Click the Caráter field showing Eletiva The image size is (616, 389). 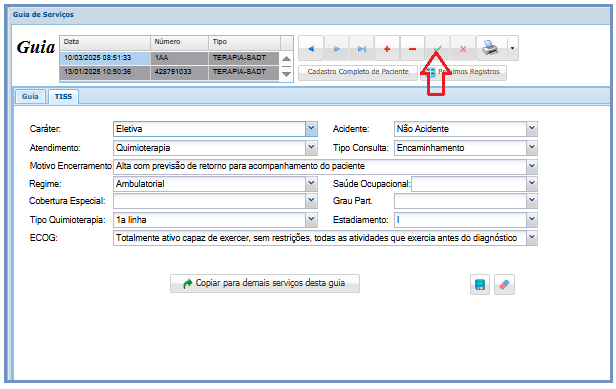[209, 129]
